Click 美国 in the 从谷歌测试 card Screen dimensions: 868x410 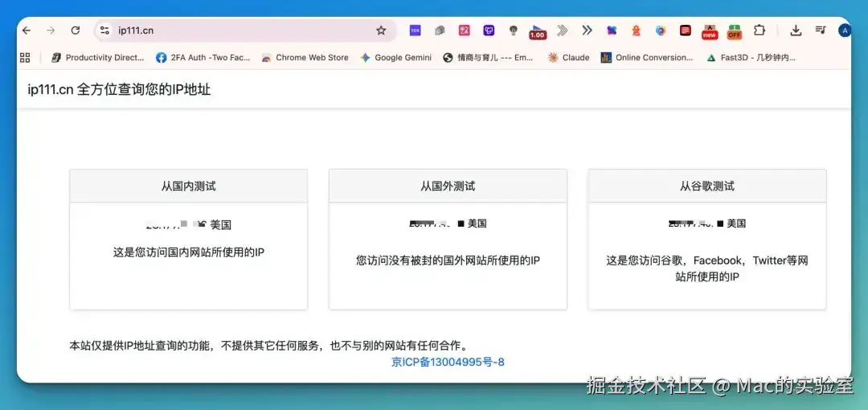click(736, 223)
